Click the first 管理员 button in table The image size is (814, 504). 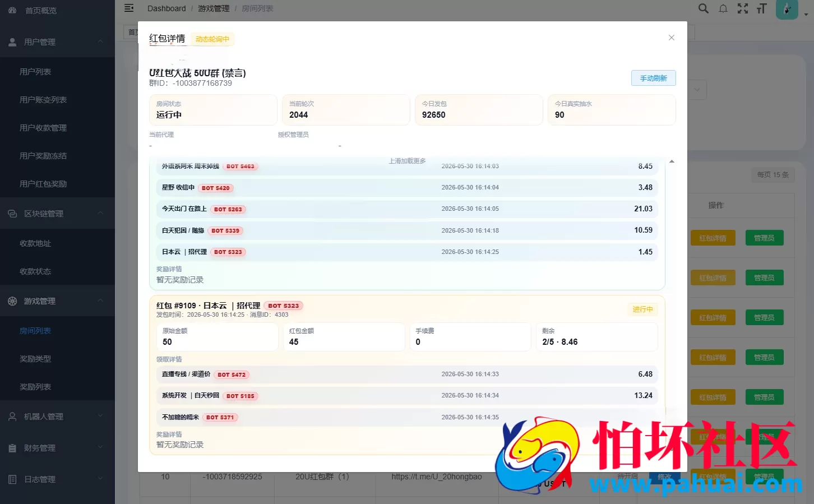coord(764,238)
